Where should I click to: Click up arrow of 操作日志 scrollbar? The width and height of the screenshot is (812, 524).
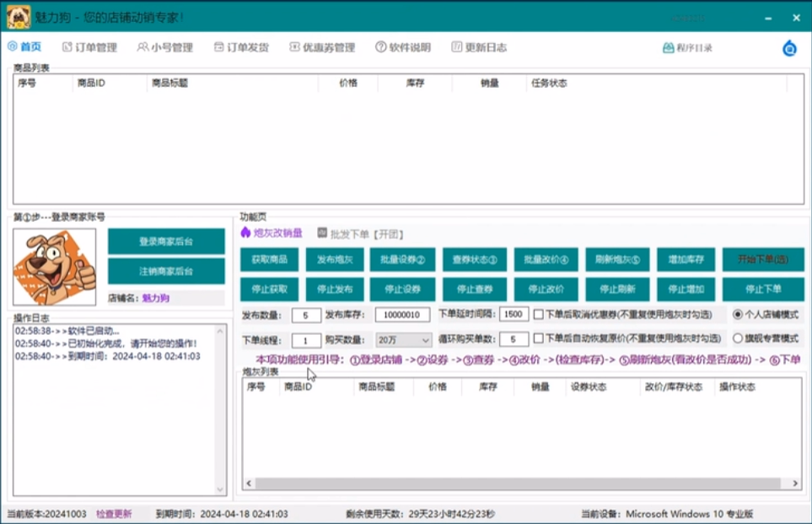pyautogui.click(x=220, y=332)
